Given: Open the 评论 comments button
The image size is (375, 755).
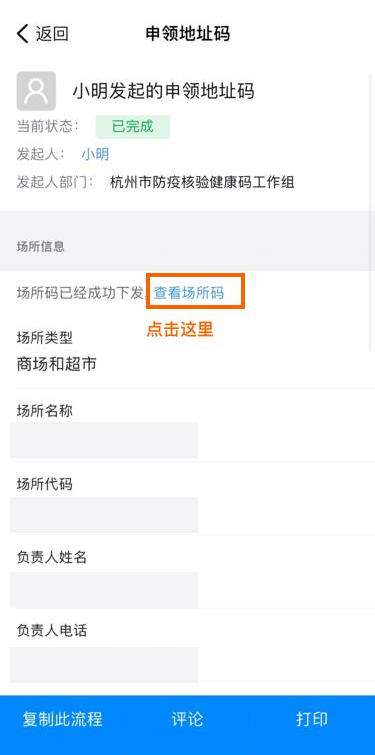Looking at the screenshot, I should pyautogui.click(x=187, y=719).
